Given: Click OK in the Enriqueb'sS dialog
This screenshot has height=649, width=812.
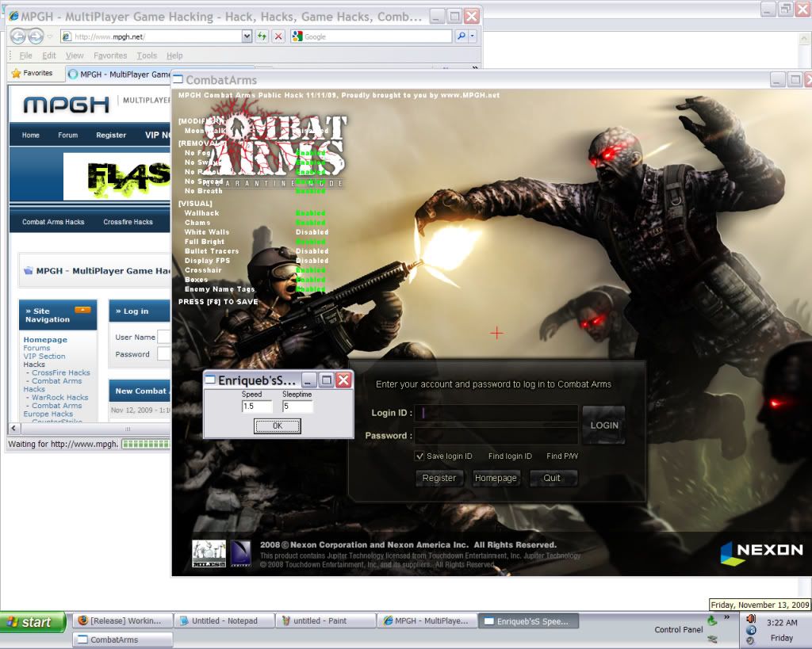Looking at the screenshot, I should [x=277, y=426].
